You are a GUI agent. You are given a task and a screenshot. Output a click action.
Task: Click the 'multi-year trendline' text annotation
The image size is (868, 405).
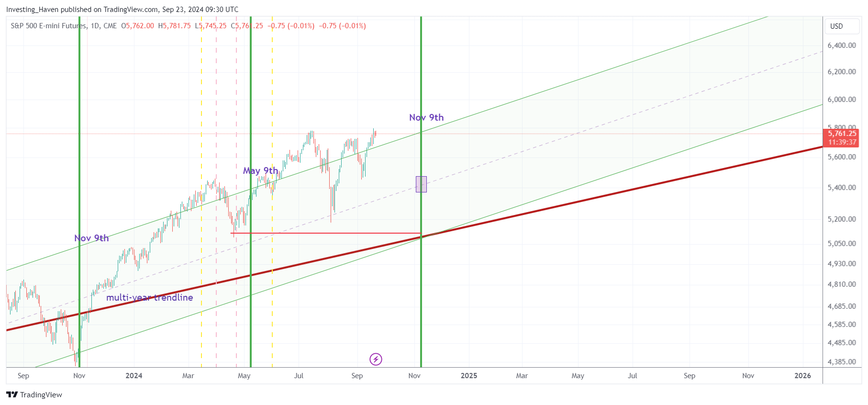click(x=149, y=297)
